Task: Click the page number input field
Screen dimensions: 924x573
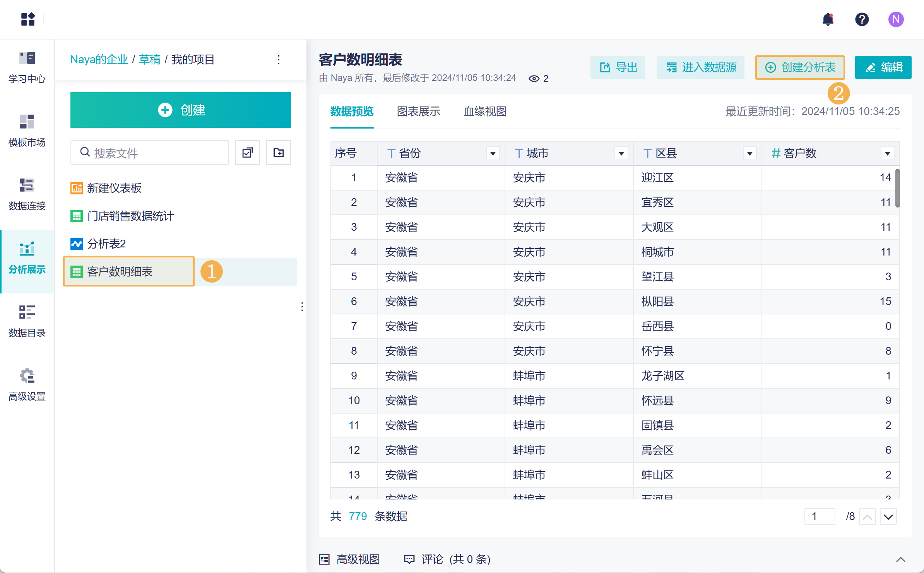Action: pos(820,516)
